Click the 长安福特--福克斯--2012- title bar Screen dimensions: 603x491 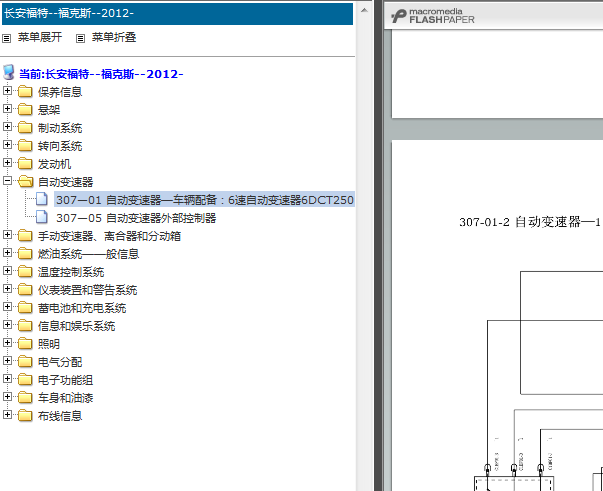click(177, 13)
